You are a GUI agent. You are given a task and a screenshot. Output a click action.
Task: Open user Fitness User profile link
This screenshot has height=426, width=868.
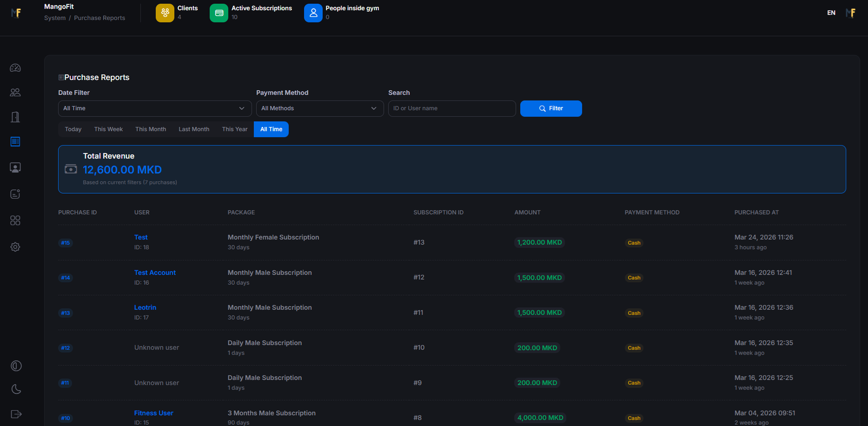(x=154, y=413)
